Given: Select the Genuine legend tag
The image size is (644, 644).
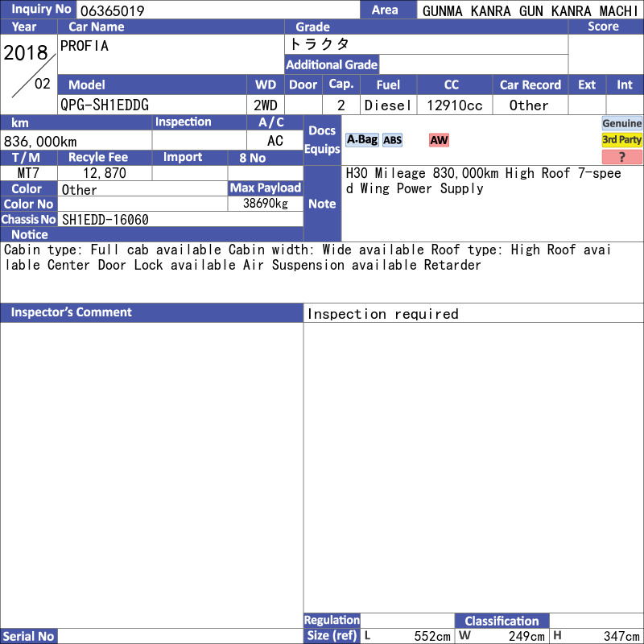Looking at the screenshot, I should coord(621,124).
